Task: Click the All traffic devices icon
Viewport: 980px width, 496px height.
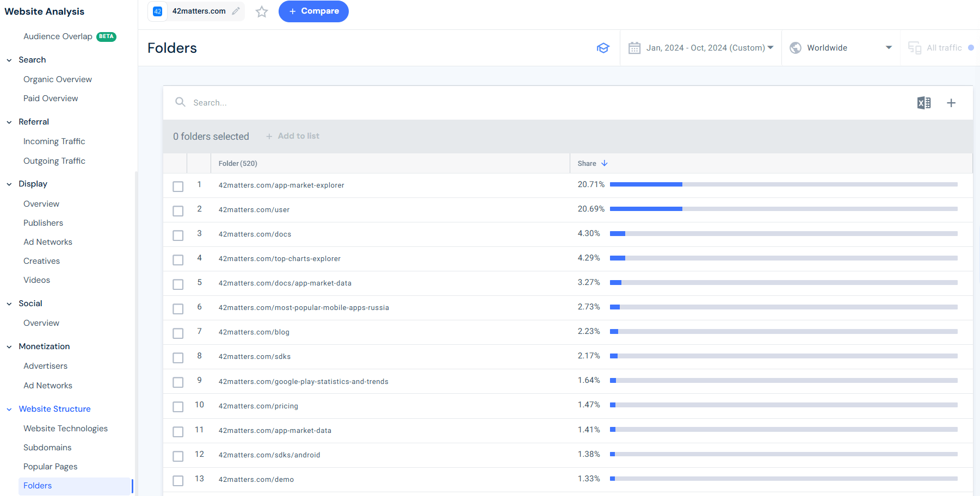Action: click(x=915, y=48)
